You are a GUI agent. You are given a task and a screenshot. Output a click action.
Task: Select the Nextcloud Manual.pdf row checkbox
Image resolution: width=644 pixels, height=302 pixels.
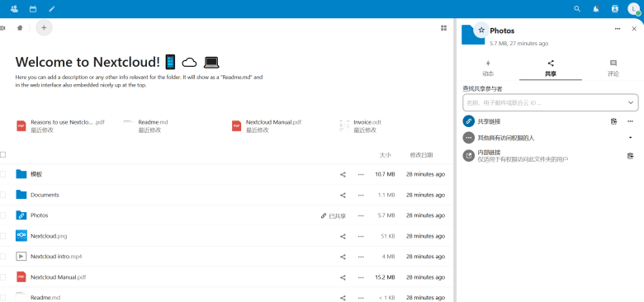2,277
